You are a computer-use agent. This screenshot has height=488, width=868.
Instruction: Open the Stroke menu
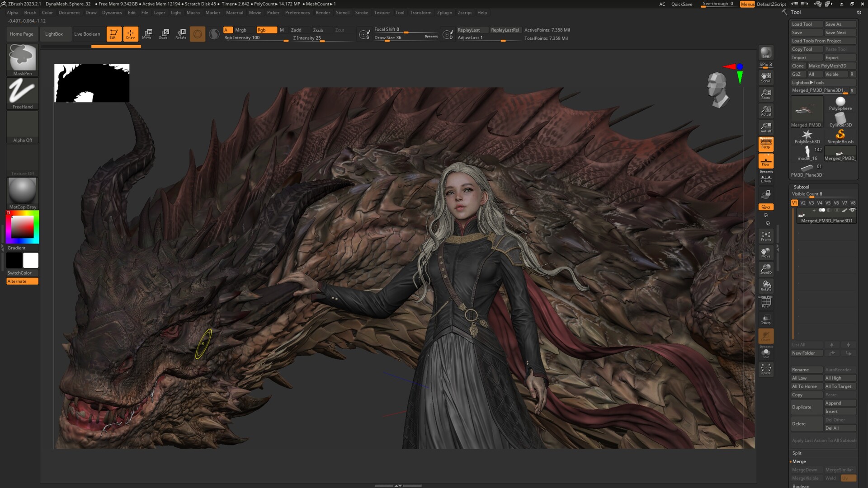pyautogui.click(x=361, y=13)
